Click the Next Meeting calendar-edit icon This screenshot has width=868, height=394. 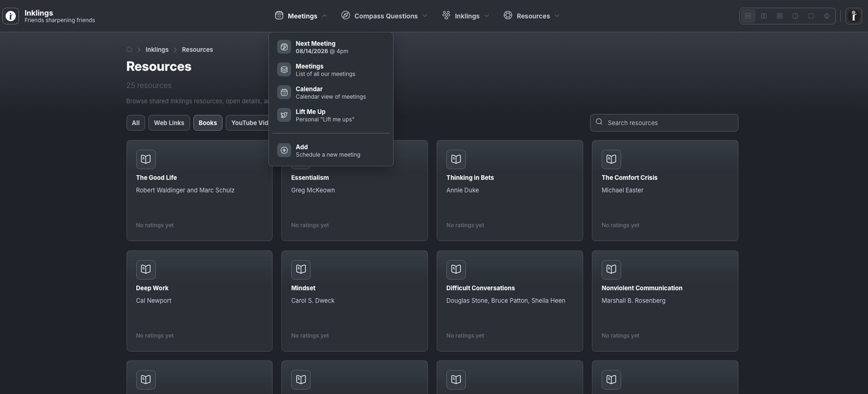284,47
